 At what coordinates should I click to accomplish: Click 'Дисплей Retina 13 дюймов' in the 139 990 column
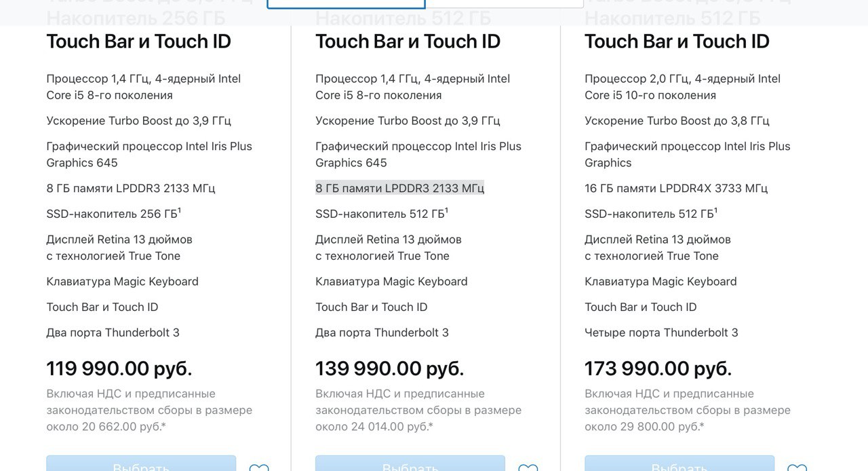(389, 240)
